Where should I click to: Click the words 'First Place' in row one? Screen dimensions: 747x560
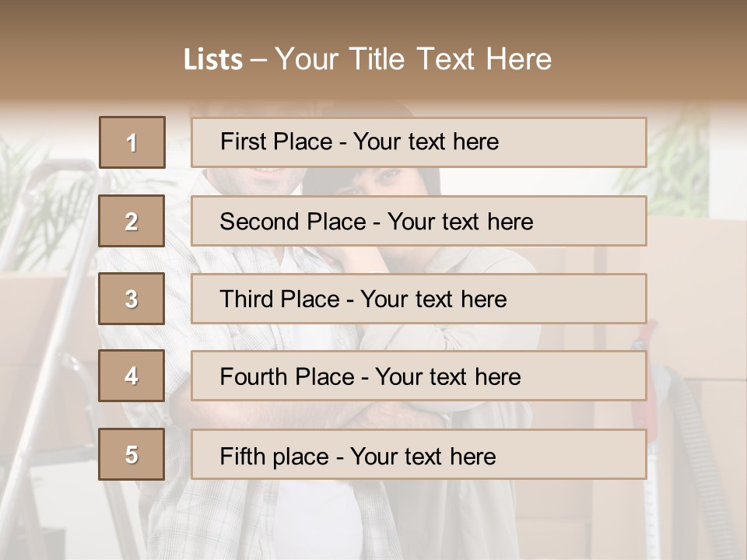click(276, 142)
